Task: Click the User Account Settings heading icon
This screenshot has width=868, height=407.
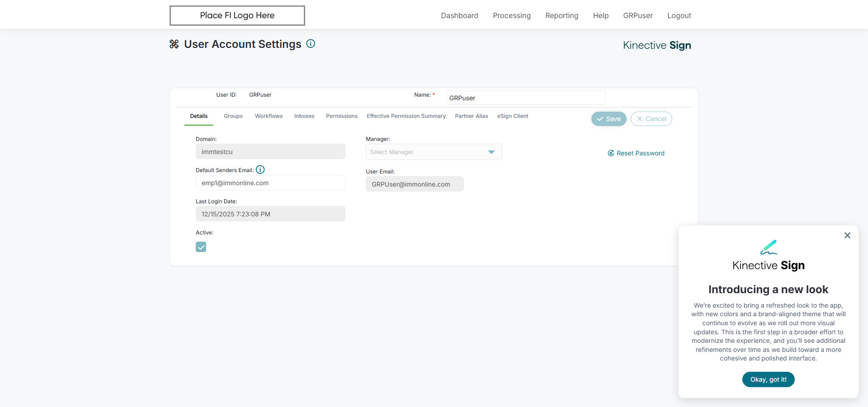Action: pyautogui.click(x=174, y=44)
